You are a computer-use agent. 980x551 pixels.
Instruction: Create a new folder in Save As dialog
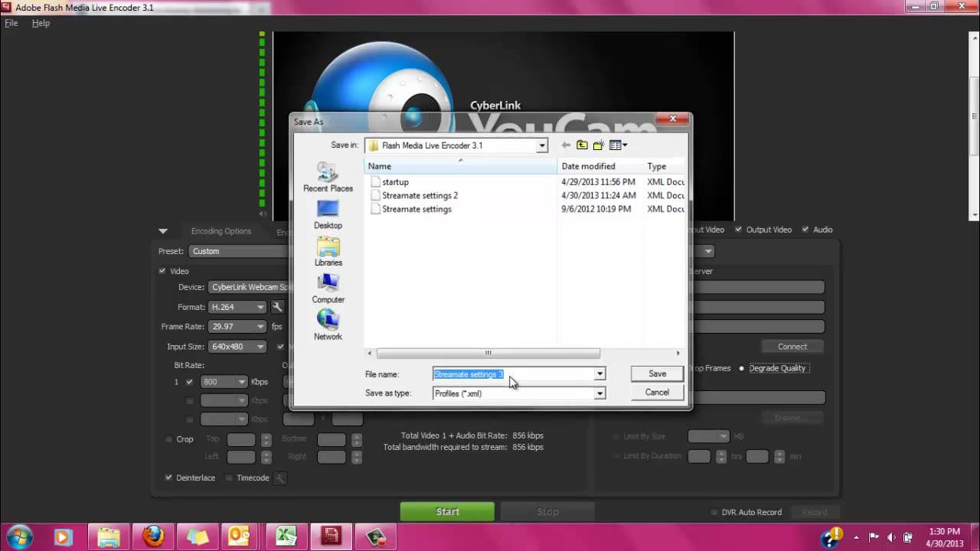pos(599,145)
